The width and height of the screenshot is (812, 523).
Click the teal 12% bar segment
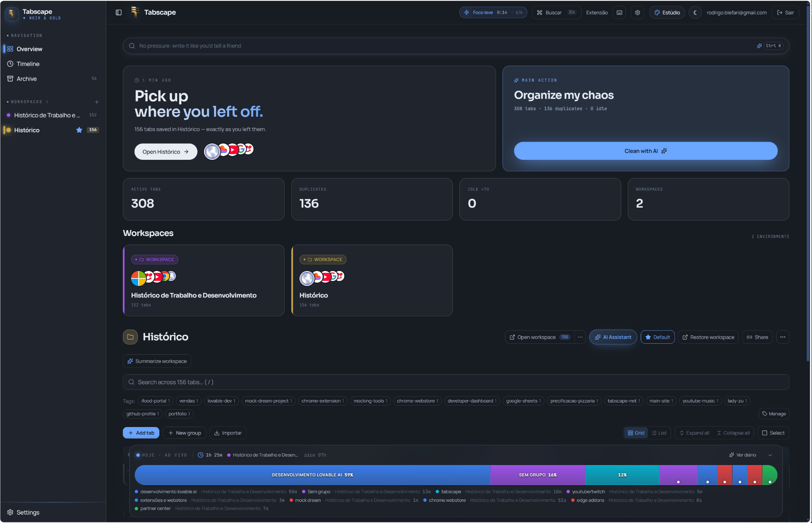[x=623, y=475]
